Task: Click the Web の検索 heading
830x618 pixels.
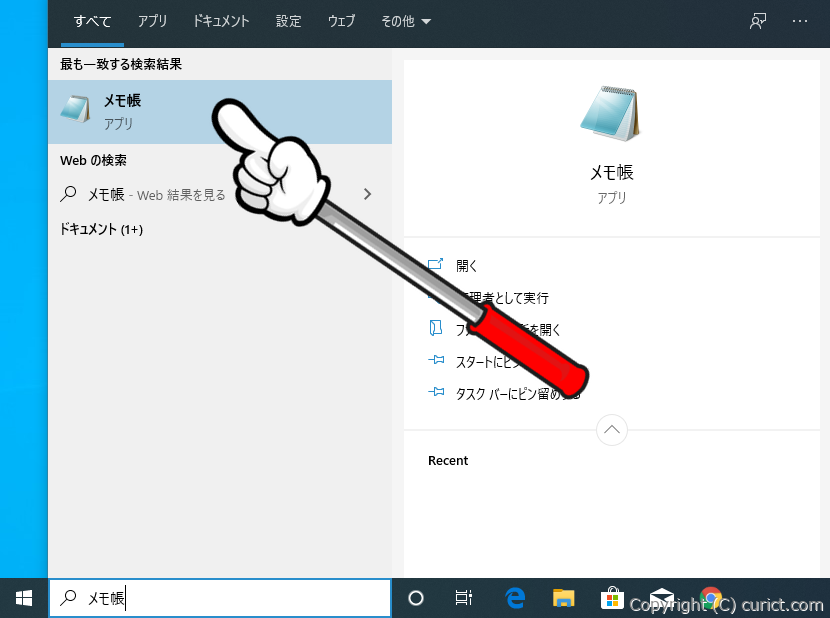Action: point(93,160)
